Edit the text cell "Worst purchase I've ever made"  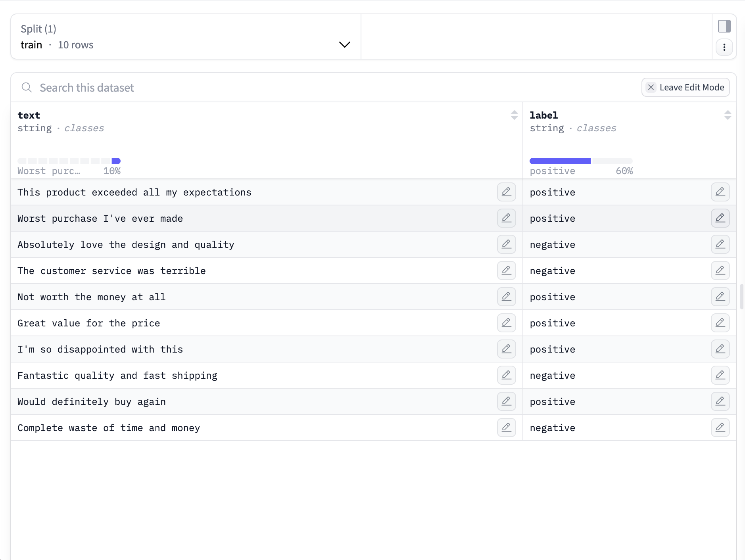click(x=506, y=218)
